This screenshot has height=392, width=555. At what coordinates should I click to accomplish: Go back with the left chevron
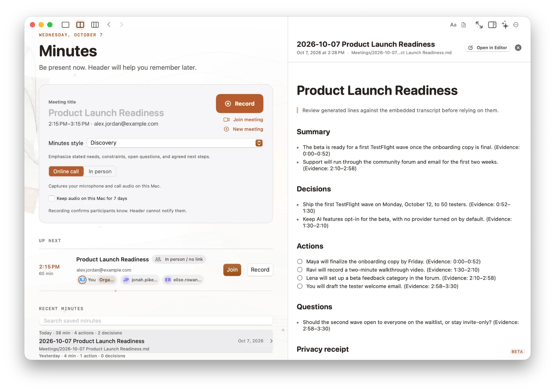click(x=109, y=25)
